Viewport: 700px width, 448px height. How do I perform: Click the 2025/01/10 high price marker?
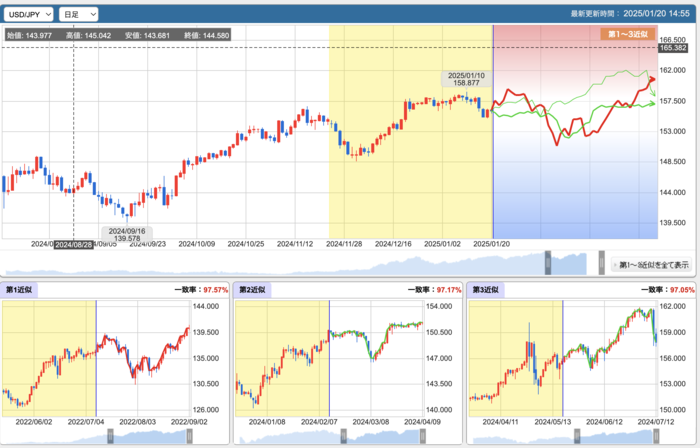tap(468, 77)
